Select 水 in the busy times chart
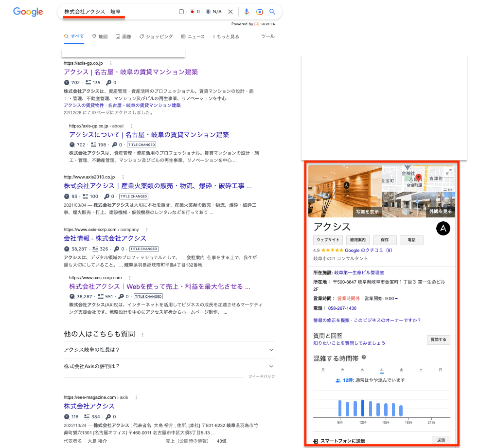Image resolution: width=479 pixels, height=448 pixels. click(362, 370)
